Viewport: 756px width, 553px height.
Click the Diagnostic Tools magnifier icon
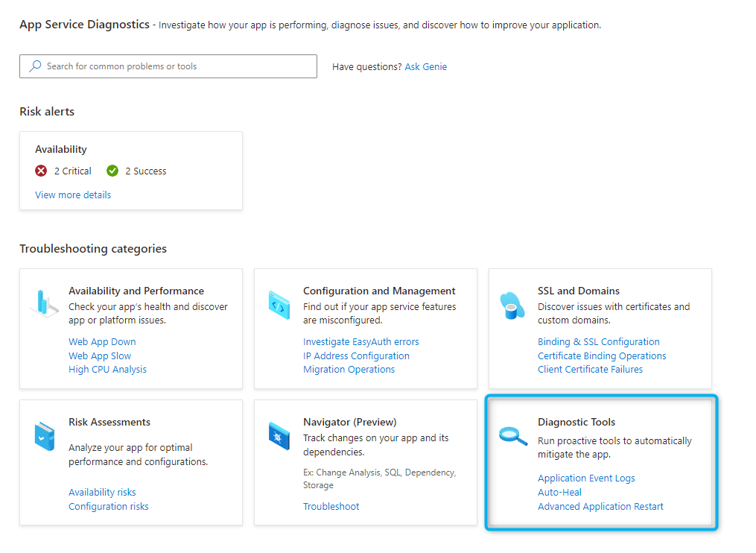pos(512,435)
